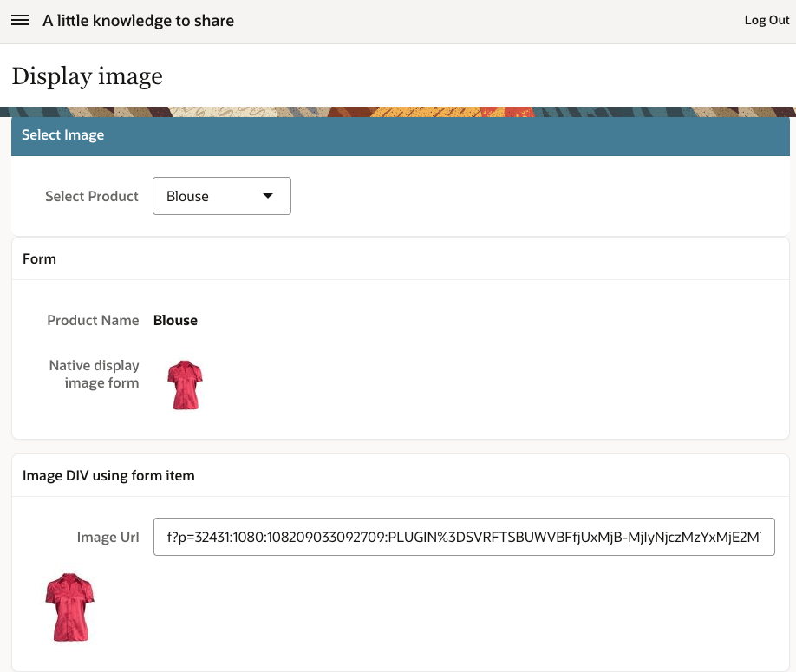Viewport: 796px width, 672px height.
Task: Focus the Image Url text field
Action: click(463, 537)
